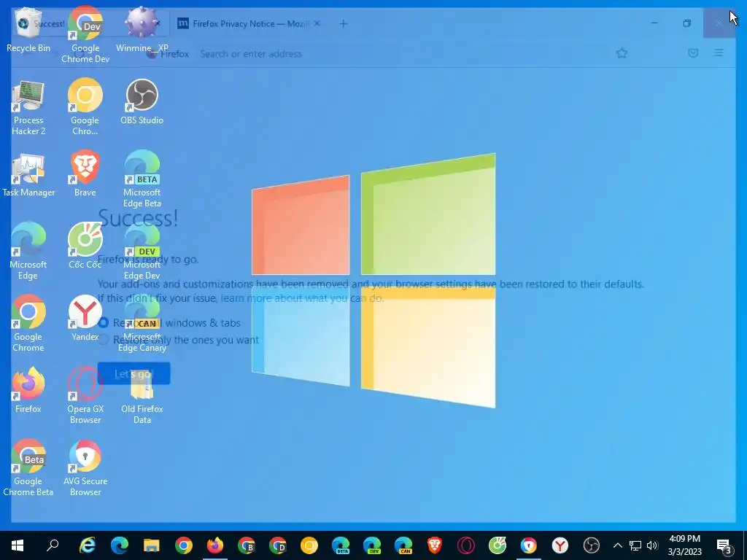Open the notification center icon

724,545
